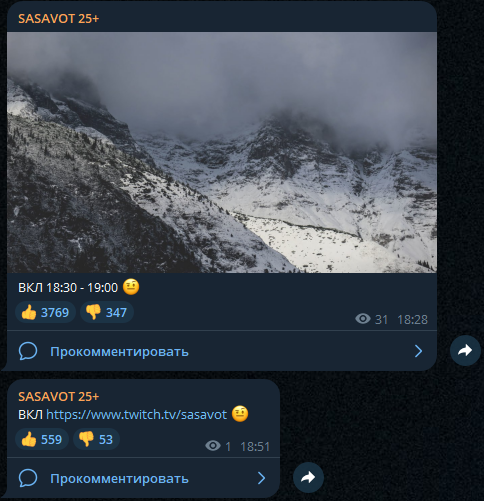The width and height of the screenshot is (484, 501).
Task: Click the forward arrow beside the twitch link post
Action: point(308,477)
